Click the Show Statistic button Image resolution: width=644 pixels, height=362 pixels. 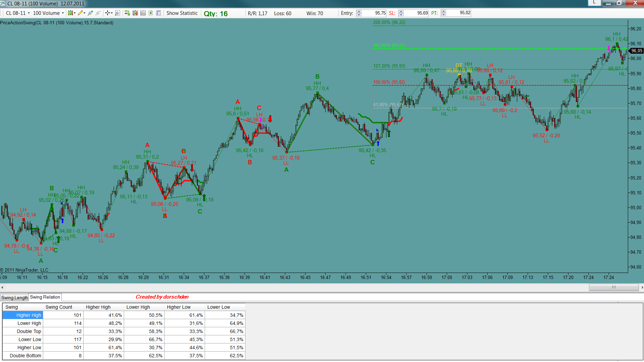pyautogui.click(x=182, y=13)
